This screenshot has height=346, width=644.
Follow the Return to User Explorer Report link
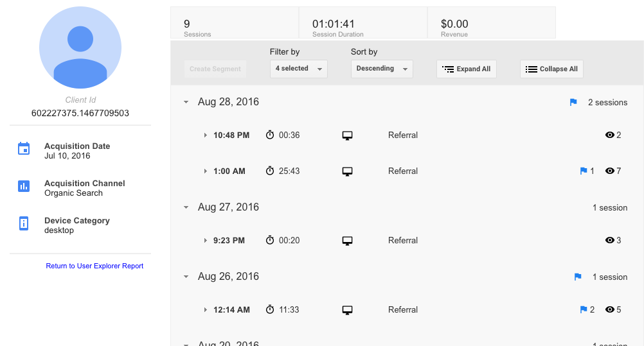tap(94, 266)
